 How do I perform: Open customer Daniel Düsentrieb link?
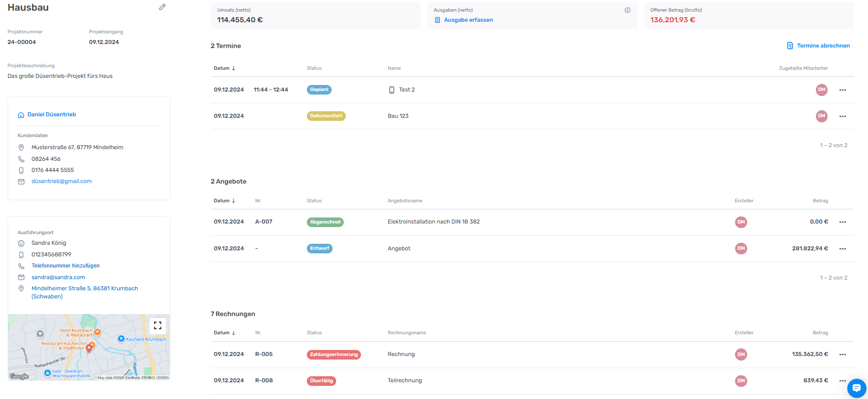point(52,115)
